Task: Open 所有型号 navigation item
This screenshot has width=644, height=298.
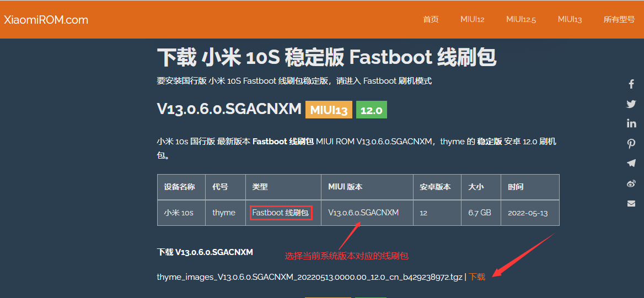Action: click(619, 20)
